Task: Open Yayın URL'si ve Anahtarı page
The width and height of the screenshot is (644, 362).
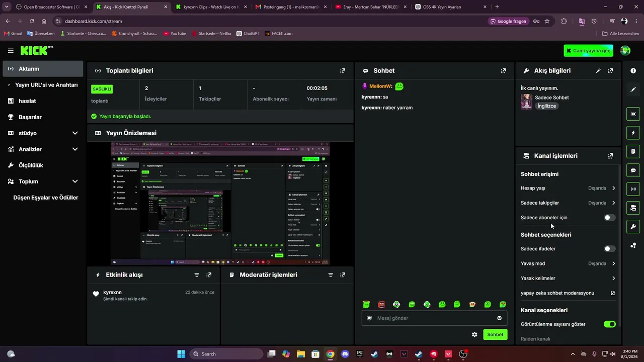Action: point(43,85)
